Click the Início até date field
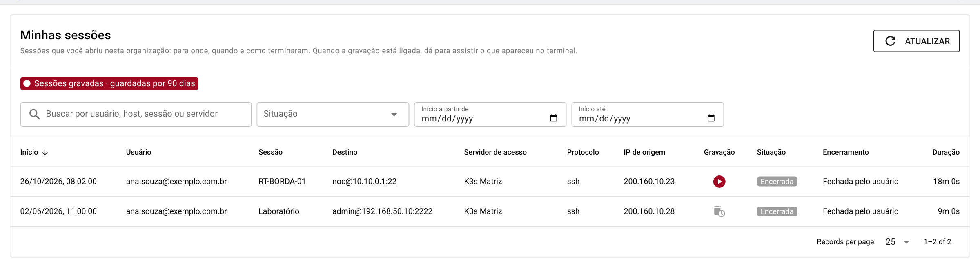The height and width of the screenshot is (272, 980). point(647,114)
